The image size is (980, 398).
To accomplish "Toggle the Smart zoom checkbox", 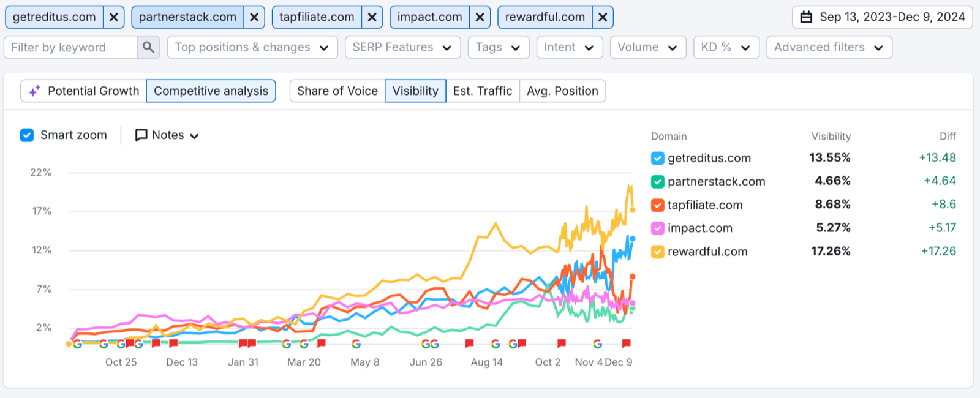I will click(27, 135).
